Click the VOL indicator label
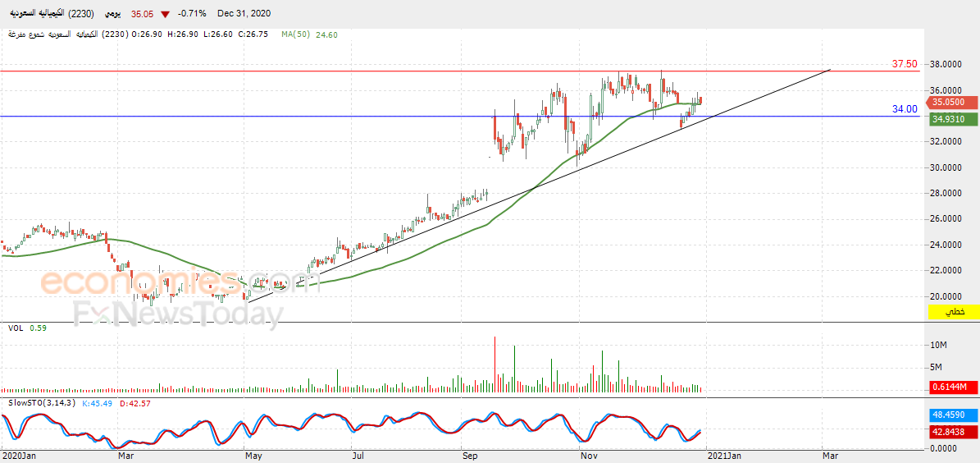Screen dimensions: 980x463 16,328
